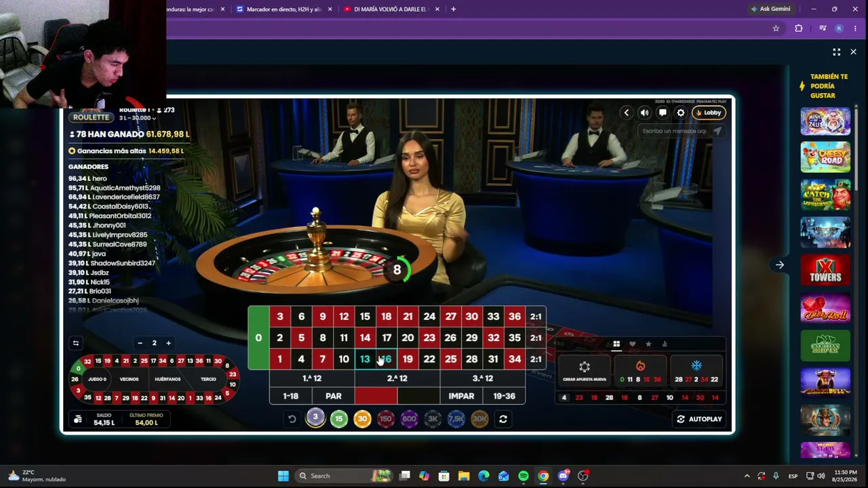This screenshot has height=488, width=868.
Task: Increase neighbor count with plus button
Action: pyautogui.click(x=168, y=343)
